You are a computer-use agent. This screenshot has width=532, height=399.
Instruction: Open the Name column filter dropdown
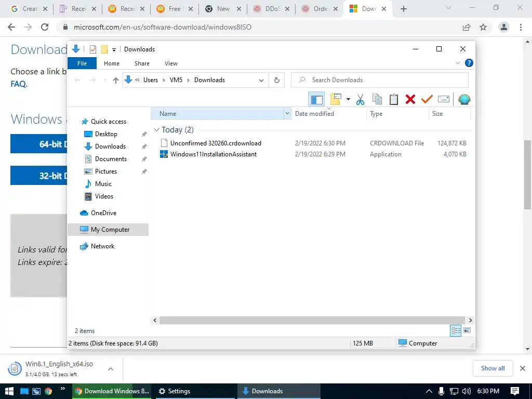pos(287,114)
